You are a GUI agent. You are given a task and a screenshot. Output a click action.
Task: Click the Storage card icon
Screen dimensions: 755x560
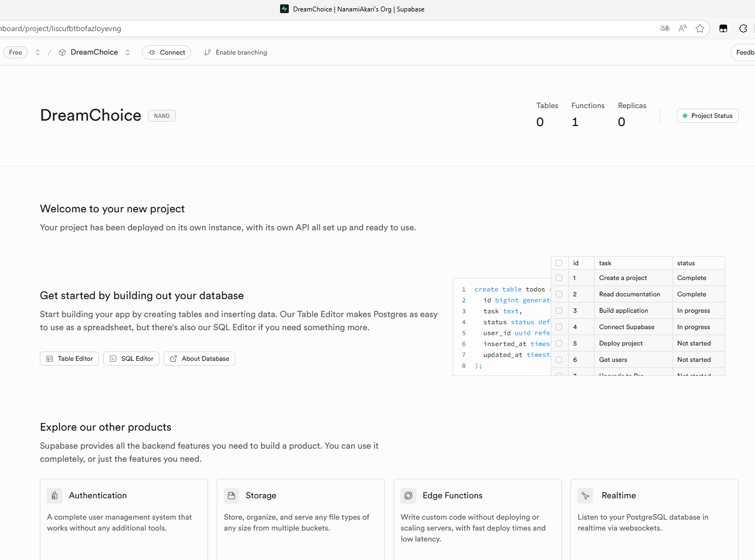[231, 496]
